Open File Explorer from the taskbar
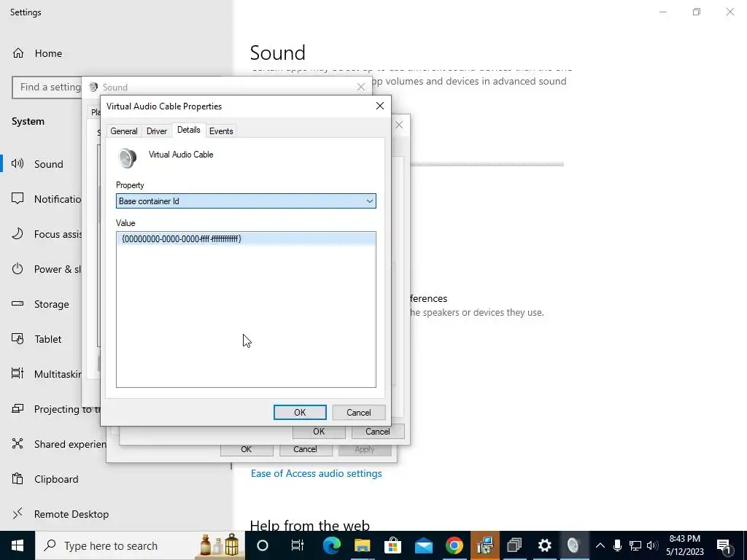 pos(362,545)
